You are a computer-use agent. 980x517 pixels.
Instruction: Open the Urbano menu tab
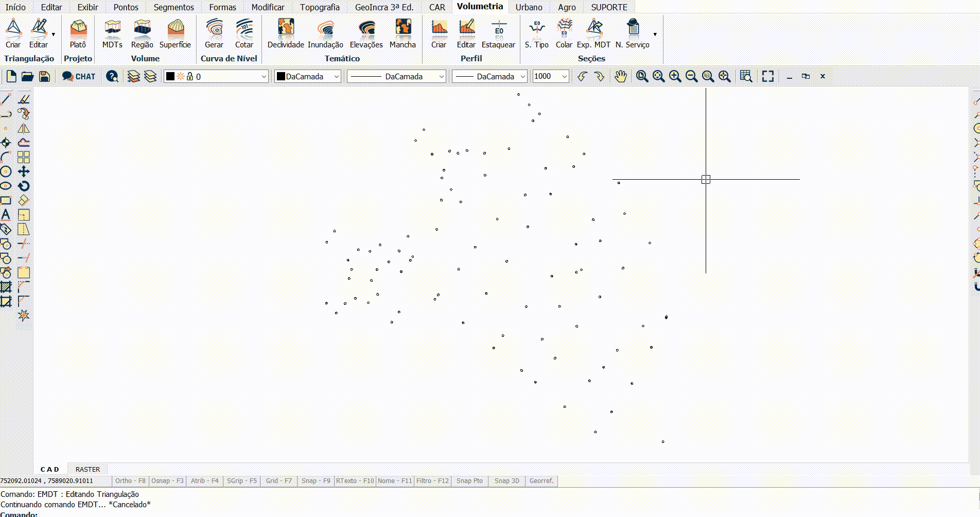point(528,7)
